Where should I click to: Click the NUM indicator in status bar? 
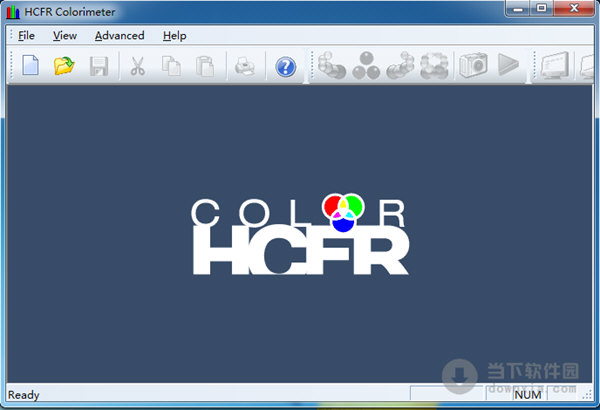[x=528, y=395]
